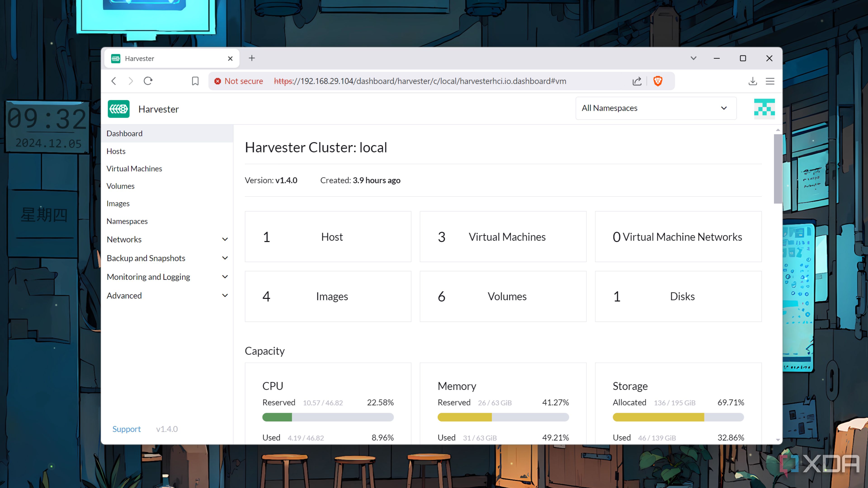
Task: Open the downloads icon in toolbar
Action: [x=752, y=81]
